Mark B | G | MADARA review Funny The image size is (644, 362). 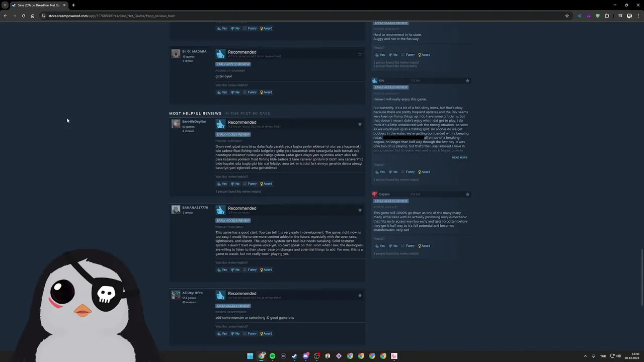pos(250,92)
